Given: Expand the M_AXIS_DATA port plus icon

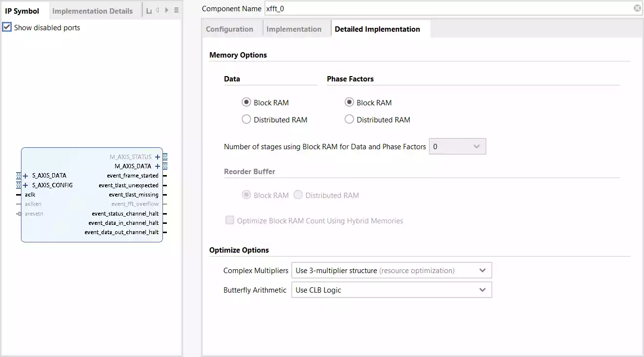Looking at the screenshot, I should tap(158, 166).
